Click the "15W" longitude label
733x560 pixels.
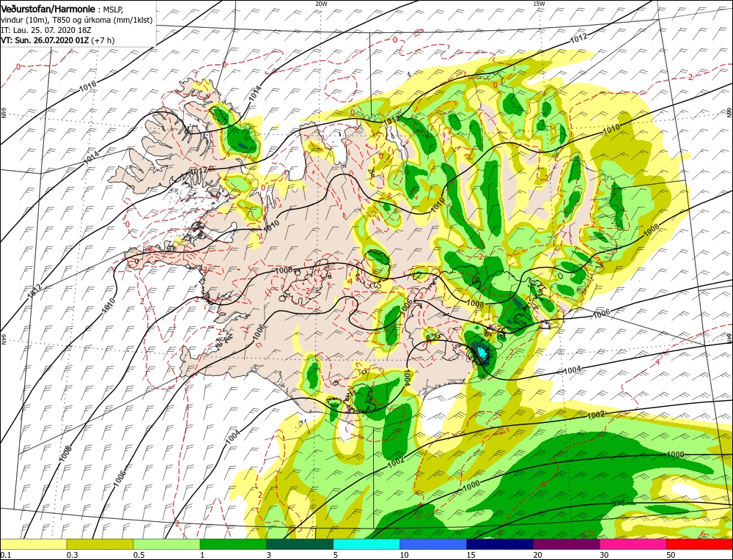pyautogui.click(x=539, y=3)
